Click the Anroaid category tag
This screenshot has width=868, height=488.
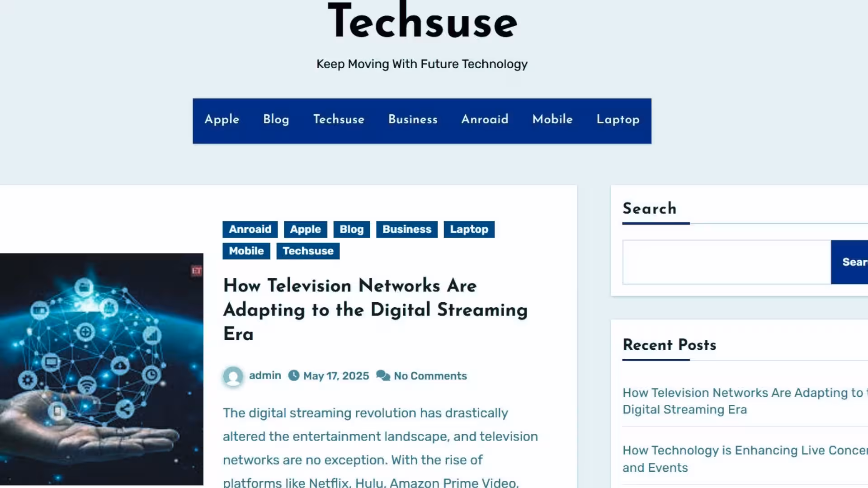tap(250, 229)
